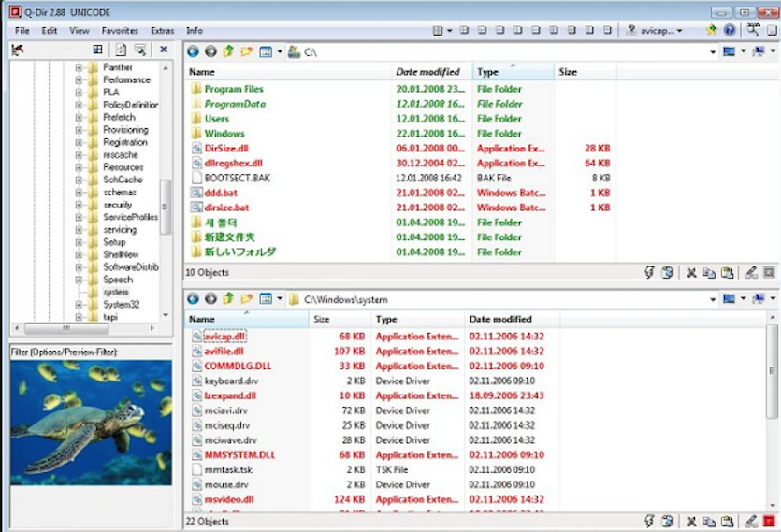Click the red square icon in the bottom status bar
Image resolution: width=781 pixels, height=532 pixels.
click(770, 521)
